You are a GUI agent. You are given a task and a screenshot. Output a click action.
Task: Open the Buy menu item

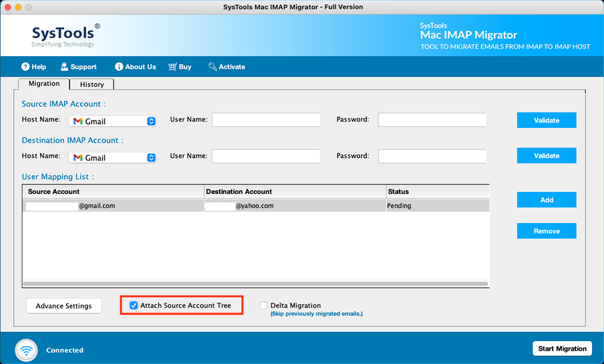point(180,67)
